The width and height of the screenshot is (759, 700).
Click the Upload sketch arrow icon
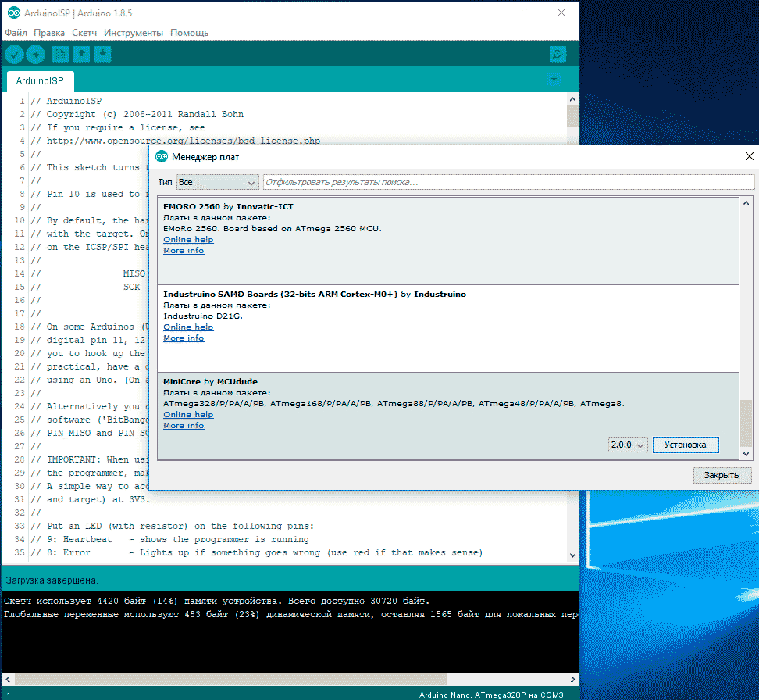[35, 55]
